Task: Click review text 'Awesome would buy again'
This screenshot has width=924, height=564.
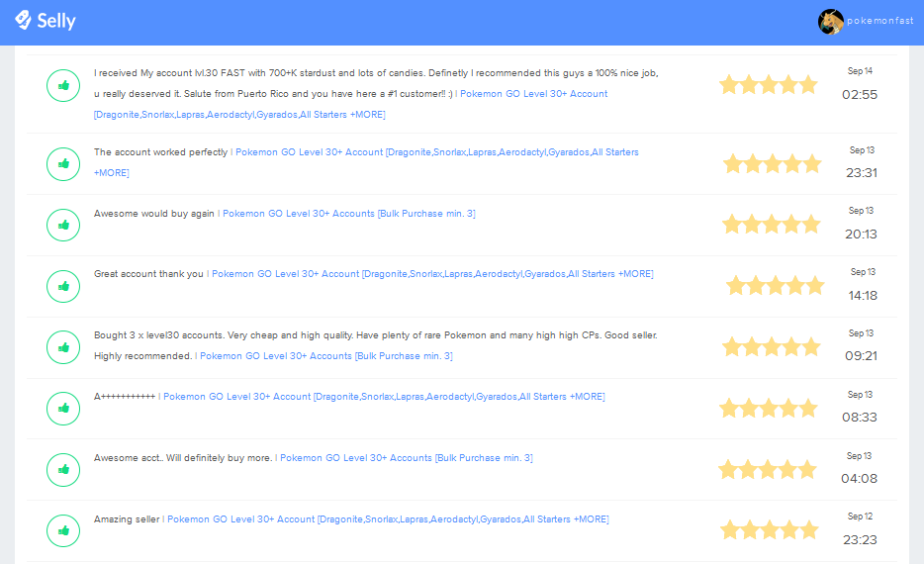Action: [x=153, y=214]
